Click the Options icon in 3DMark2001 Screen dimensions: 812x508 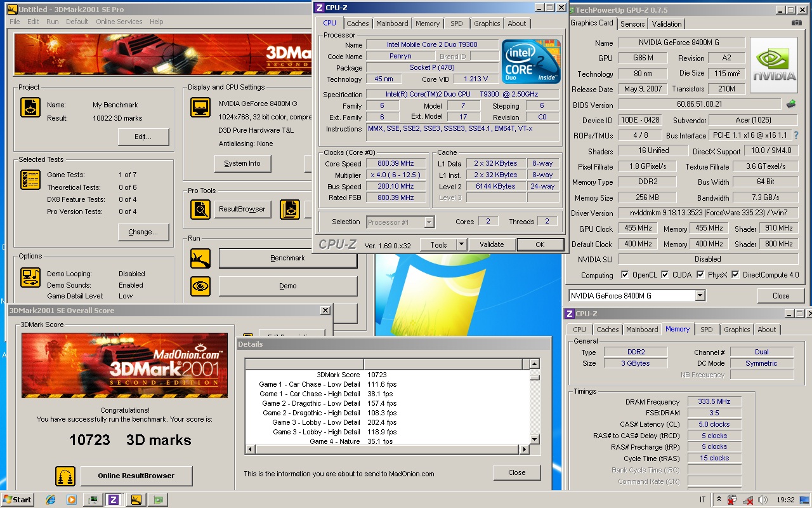pyautogui.click(x=30, y=277)
